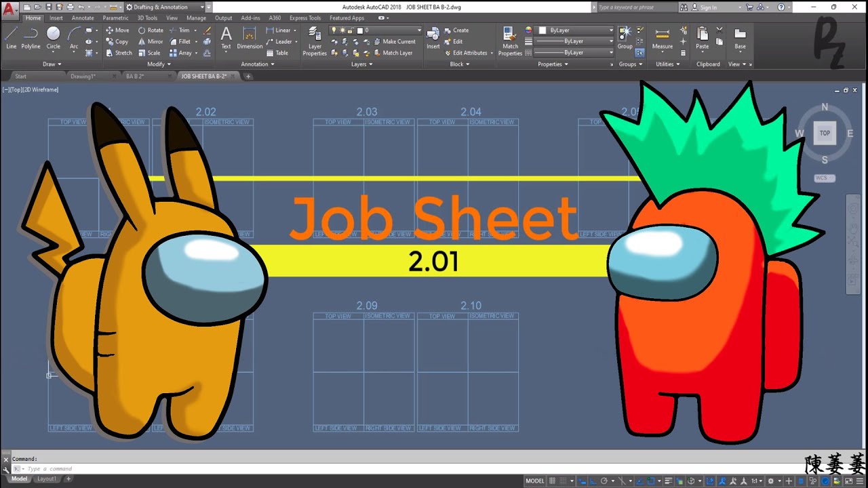Click Sign In
Screen dimensions: 868x488
709,7
